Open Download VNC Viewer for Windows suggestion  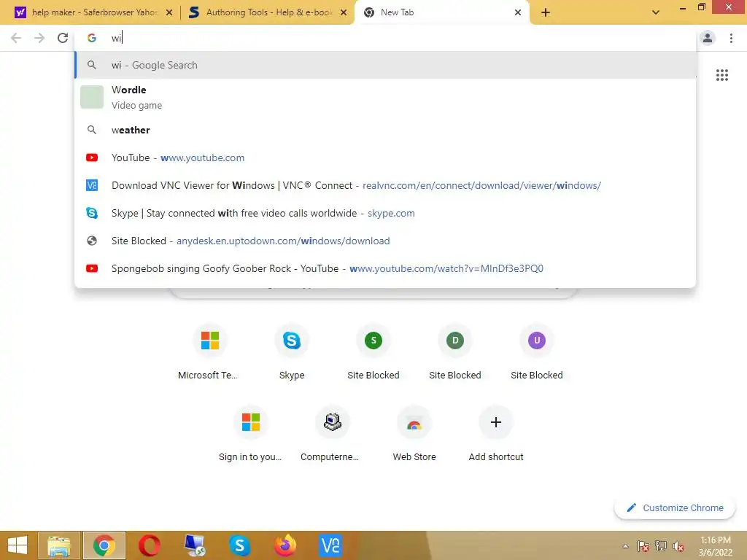[x=385, y=185]
